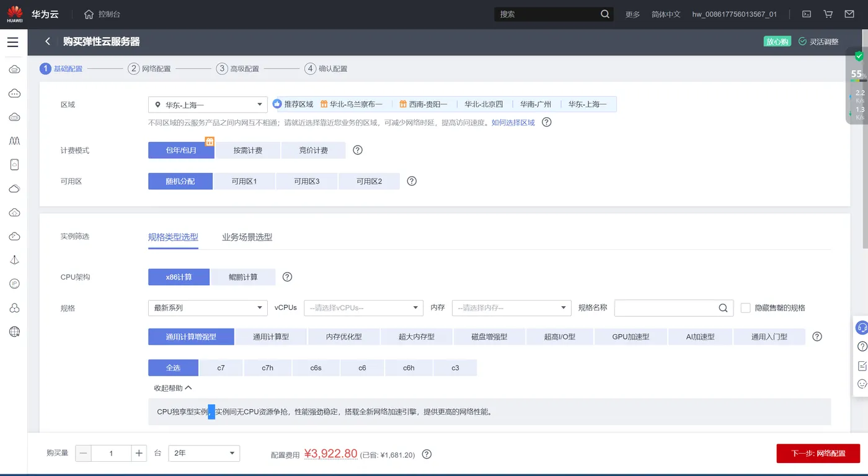Open the 最新系列 spec series dropdown
This screenshot has width=868, height=476.
tap(208, 308)
